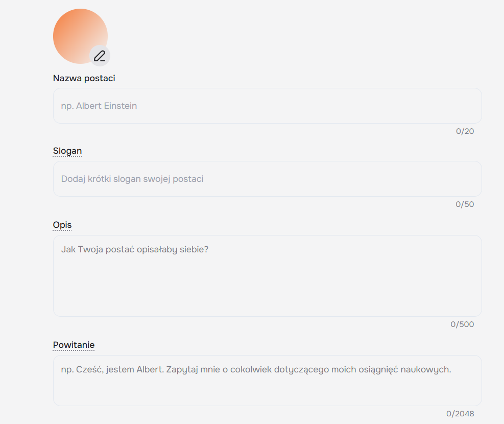Viewport: 504px width, 424px height.
Task: Click empty space below Powitanie placeholder text
Action: 268,391
